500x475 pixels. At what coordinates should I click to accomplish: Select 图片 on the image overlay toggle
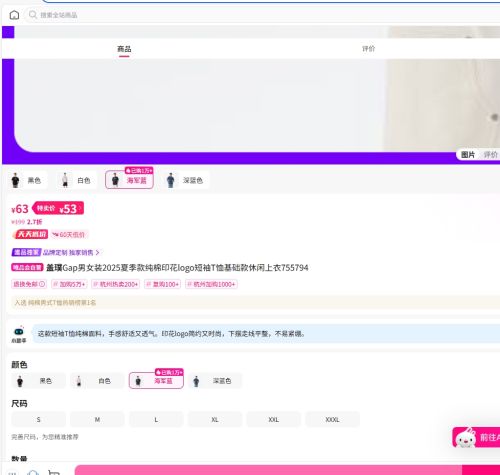tap(468, 155)
